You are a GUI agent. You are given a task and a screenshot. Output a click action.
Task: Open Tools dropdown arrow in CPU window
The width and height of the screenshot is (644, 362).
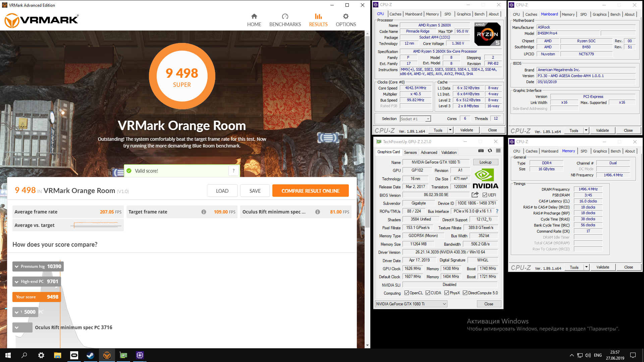coord(450,130)
